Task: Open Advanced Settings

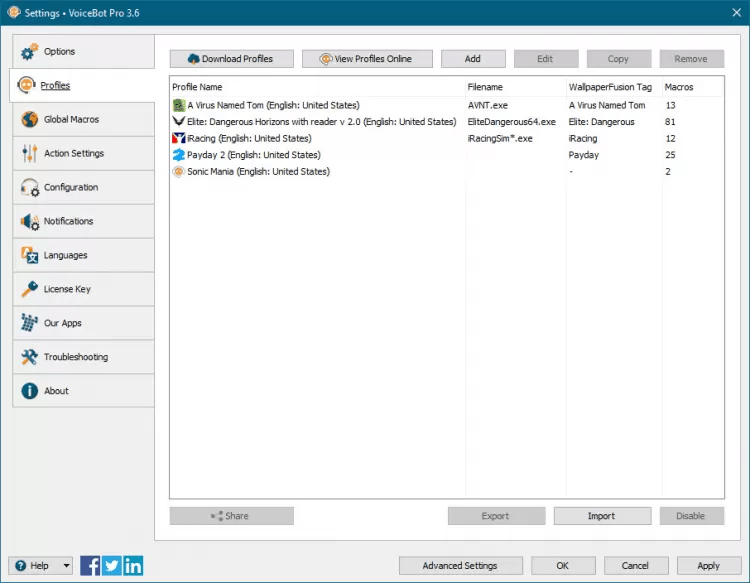Action: [459, 565]
